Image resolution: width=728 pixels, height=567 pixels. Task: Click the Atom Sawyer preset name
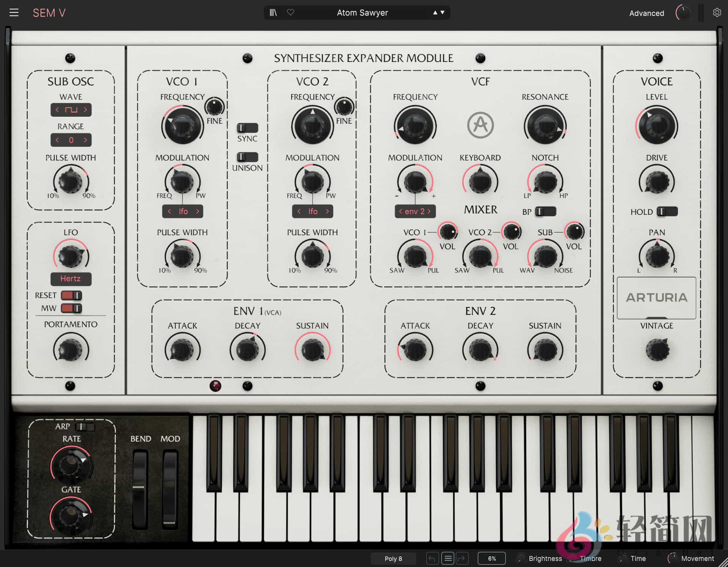click(x=362, y=13)
